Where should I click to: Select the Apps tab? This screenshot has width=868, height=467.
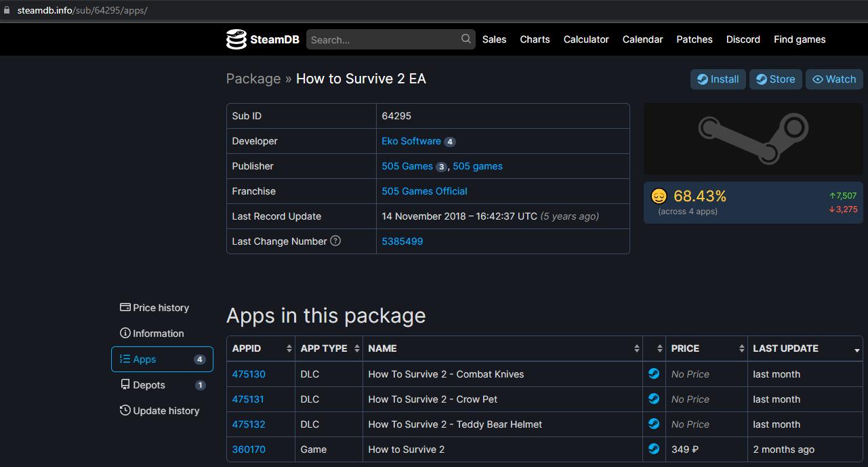click(x=162, y=359)
